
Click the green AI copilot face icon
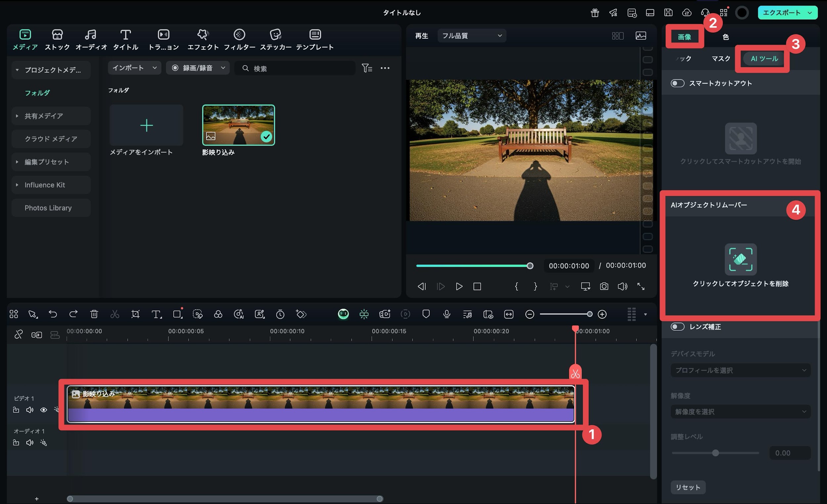[x=343, y=314]
